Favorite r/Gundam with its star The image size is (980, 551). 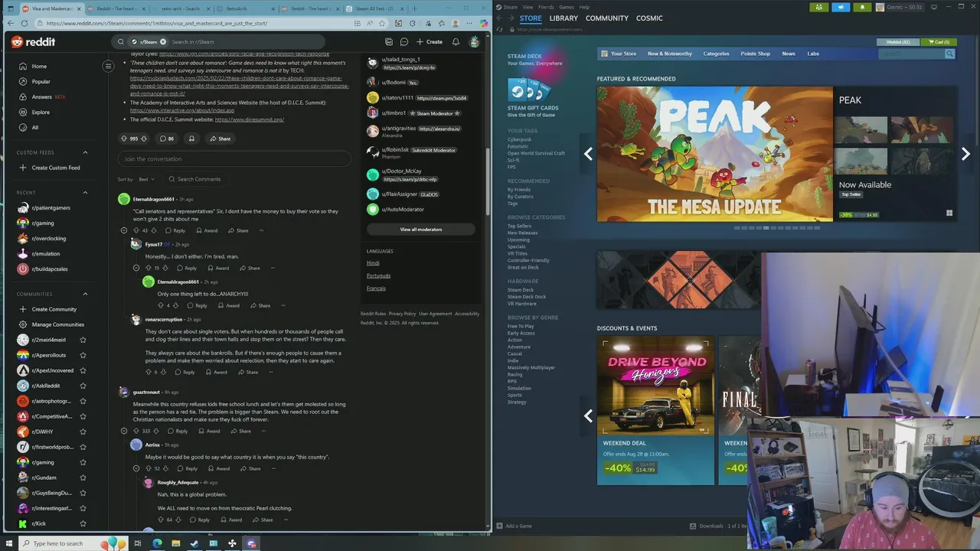(x=83, y=478)
